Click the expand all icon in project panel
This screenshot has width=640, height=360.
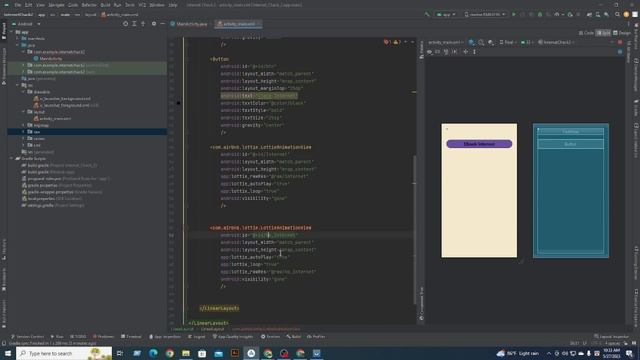[x=134, y=24]
